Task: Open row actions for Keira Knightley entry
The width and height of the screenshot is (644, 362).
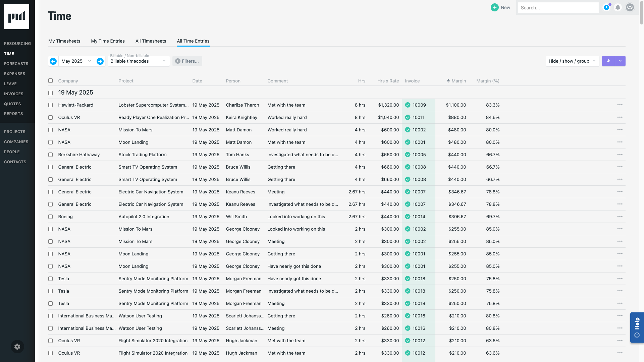Action: [620, 117]
